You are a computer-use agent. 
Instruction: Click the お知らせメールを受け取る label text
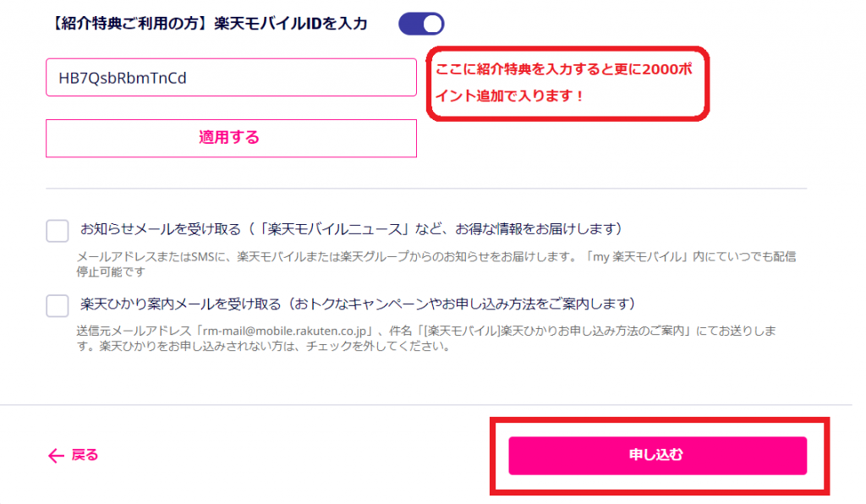161,229
